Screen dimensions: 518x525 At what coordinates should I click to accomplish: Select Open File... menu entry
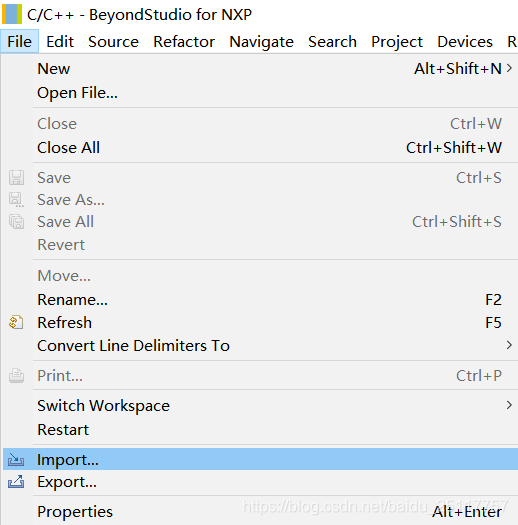(259, 93)
